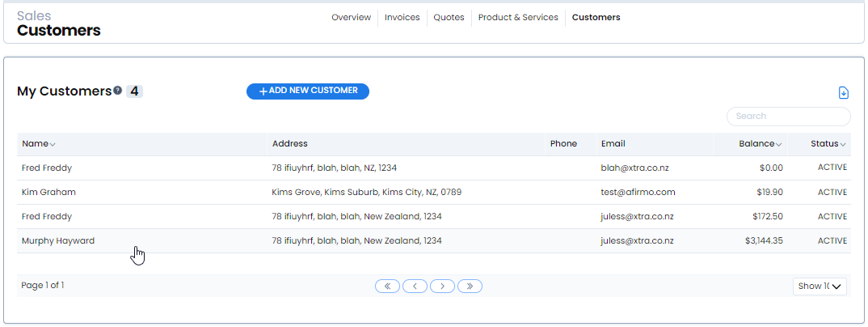This screenshot has height=327, width=868.
Task: Sort customers by Status column
Action: coord(828,143)
